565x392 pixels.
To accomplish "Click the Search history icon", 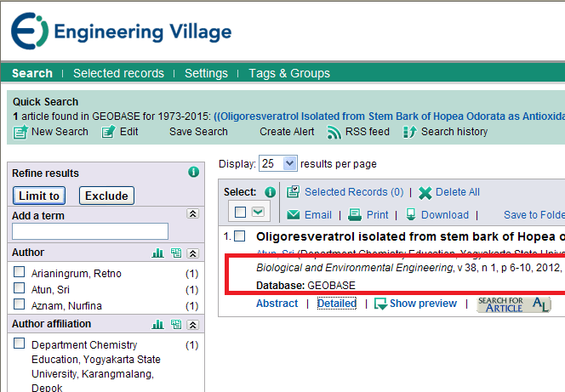I will pyautogui.click(x=409, y=132).
